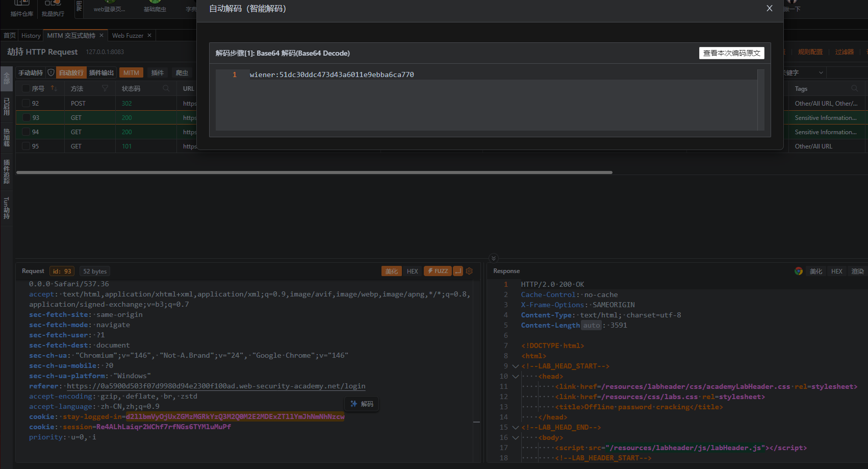Click the search icon in Tags column
868x469 pixels.
click(x=855, y=88)
